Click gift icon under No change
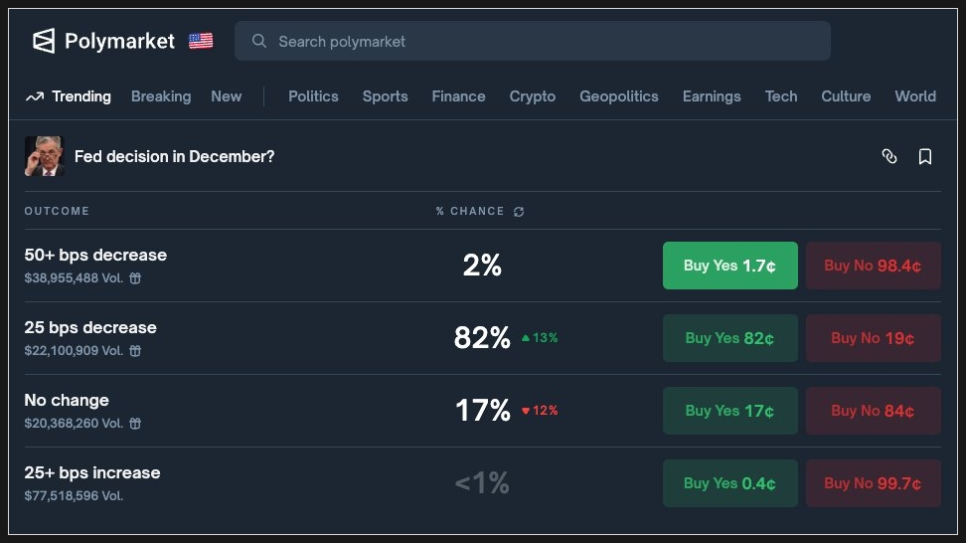The height and width of the screenshot is (543, 966). [x=135, y=423]
